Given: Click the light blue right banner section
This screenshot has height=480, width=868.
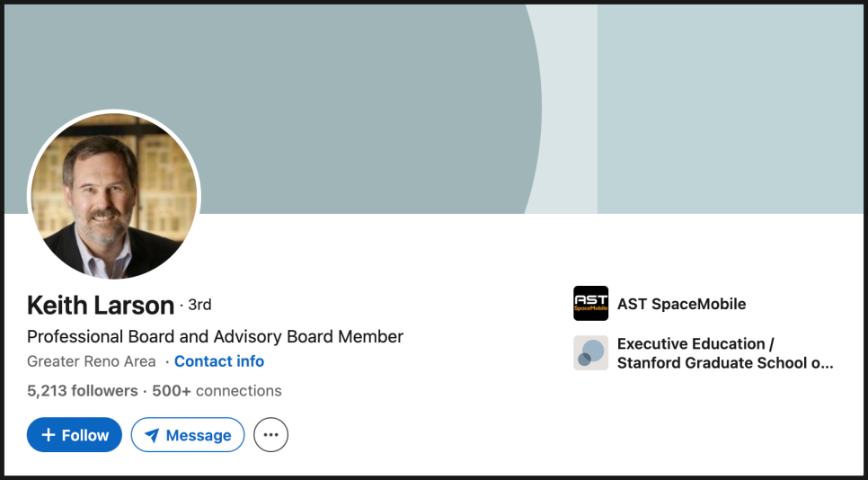Looking at the screenshot, I should pos(728,108).
